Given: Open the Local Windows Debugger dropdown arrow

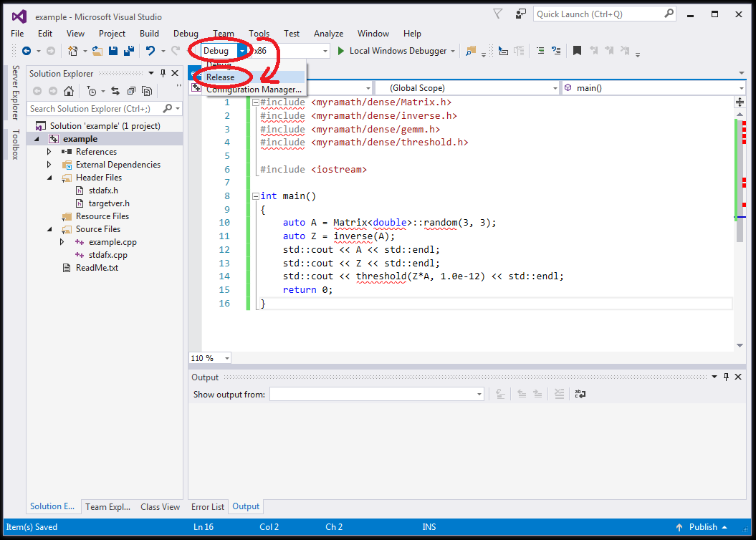Looking at the screenshot, I should pyautogui.click(x=453, y=51).
